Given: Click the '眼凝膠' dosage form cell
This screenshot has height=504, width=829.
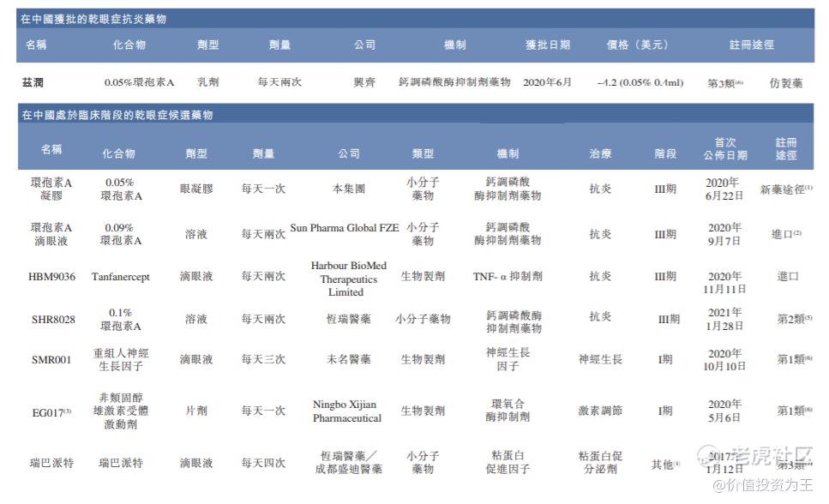Looking at the screenshot, I should [196, 189].
